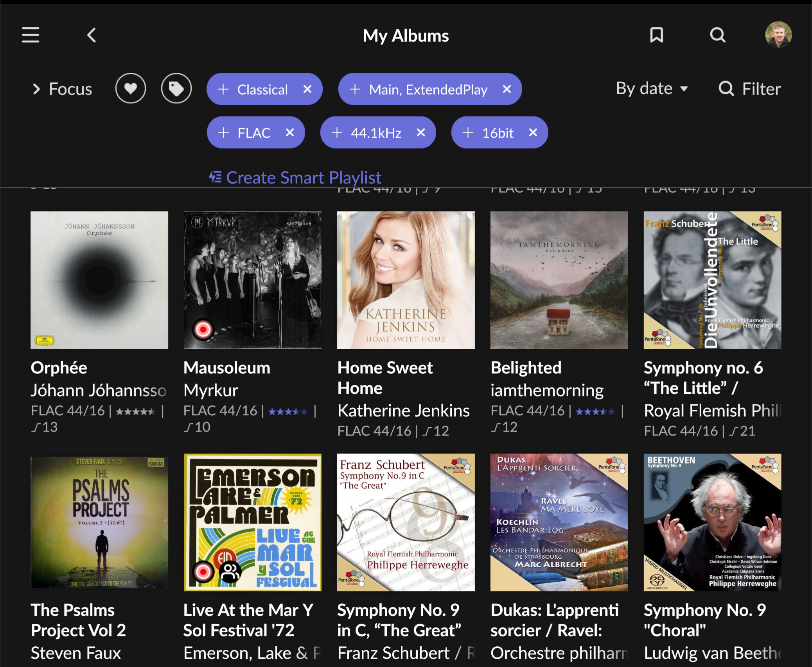Open Dukas L'Apprenti Sorcier album cover

pyautogui.click(x=559, y=522)
